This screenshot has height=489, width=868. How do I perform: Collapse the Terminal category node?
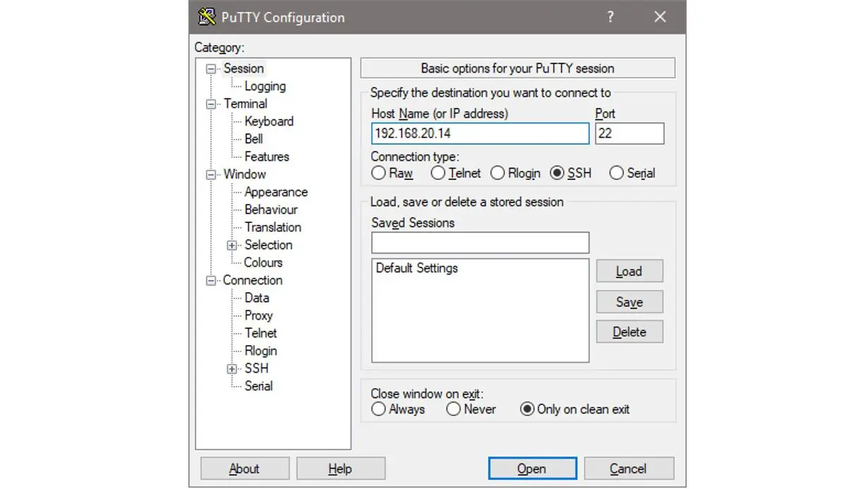[210, 104]
